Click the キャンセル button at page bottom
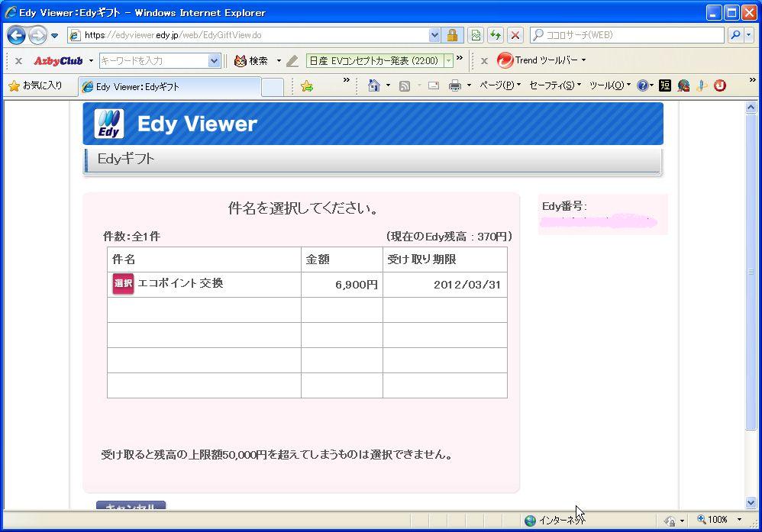The image size is (762, 532). (x=131, y=506)
